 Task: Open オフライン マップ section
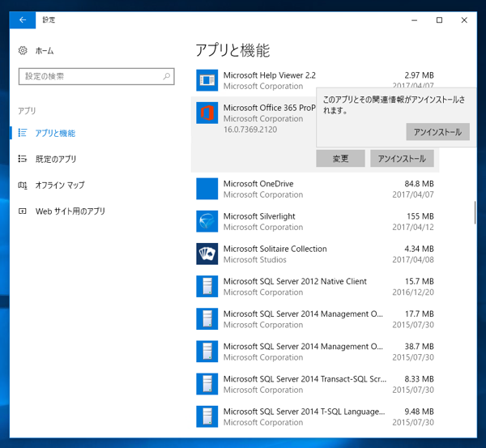(x=60, y=185)
